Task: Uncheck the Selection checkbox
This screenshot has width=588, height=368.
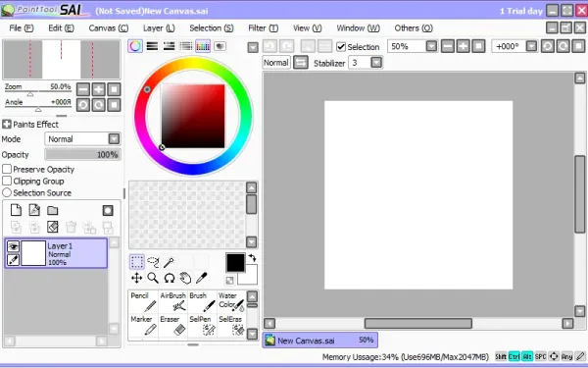Action: coord(341,46)
